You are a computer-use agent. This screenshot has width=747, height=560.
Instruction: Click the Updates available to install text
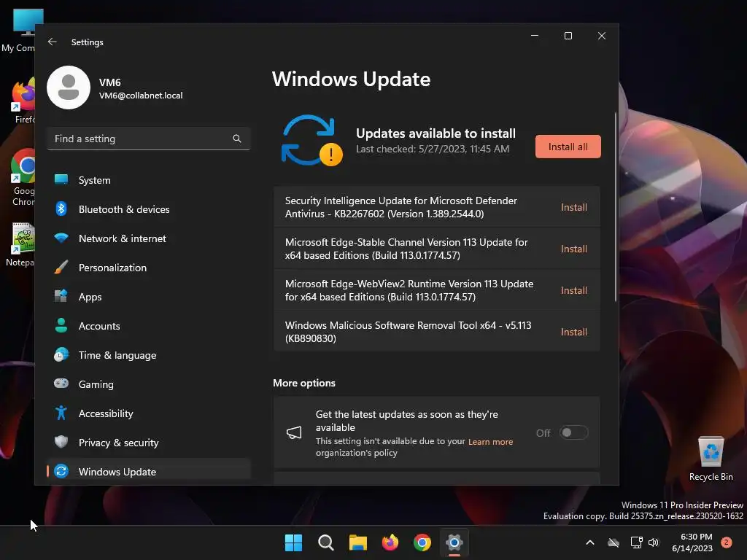[436, 133]
